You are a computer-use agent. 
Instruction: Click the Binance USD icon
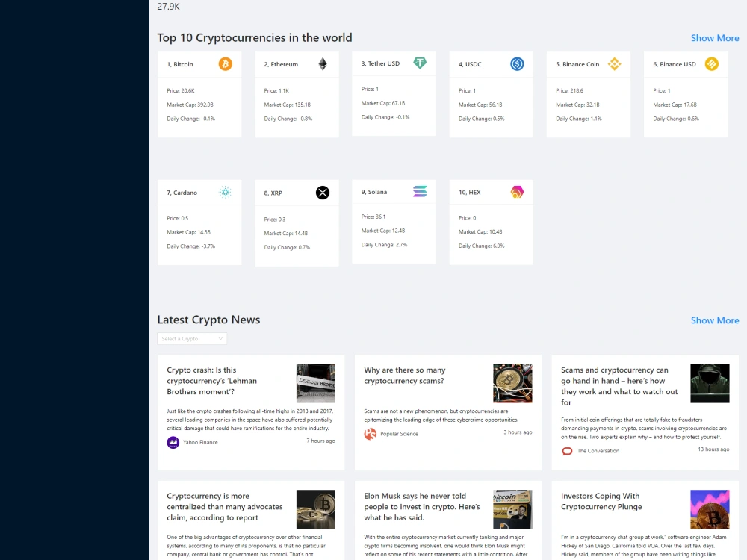711,63
